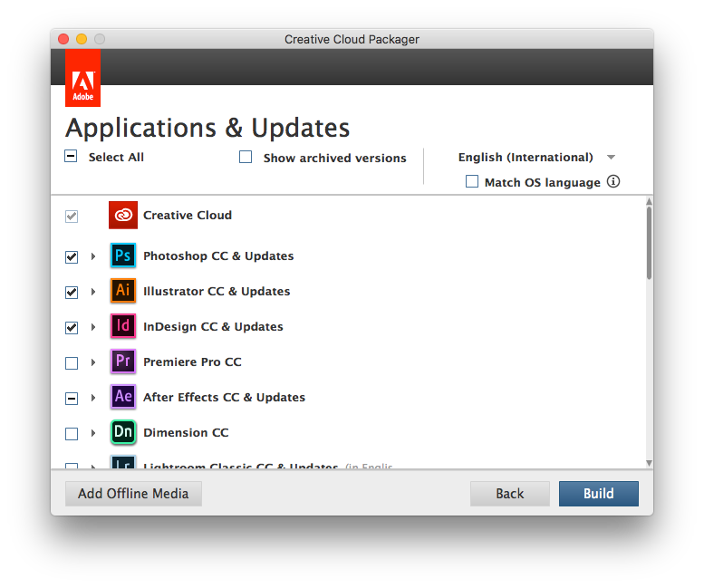The height and width of the screenshot is (588, 704).
Task: Click the Premiere Pro Pr icon
Action: click(123, 361)
